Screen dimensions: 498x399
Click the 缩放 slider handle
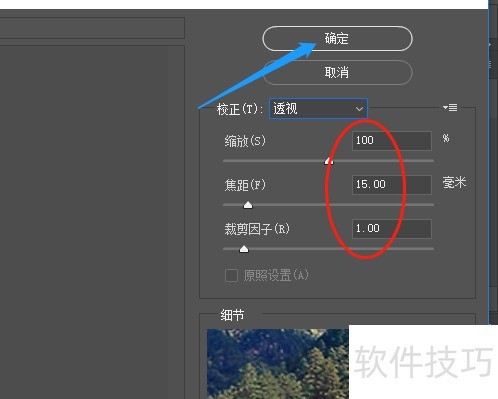(329, 161)
